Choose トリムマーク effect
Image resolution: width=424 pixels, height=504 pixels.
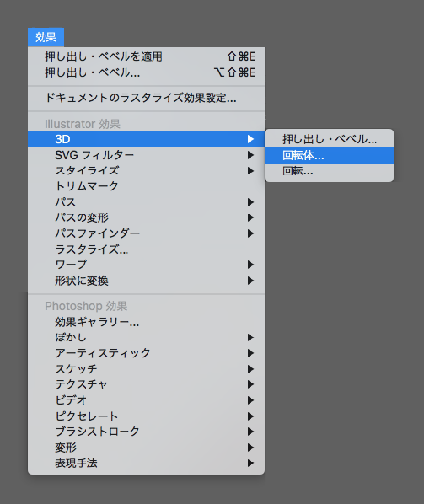(x=147, y=186)
